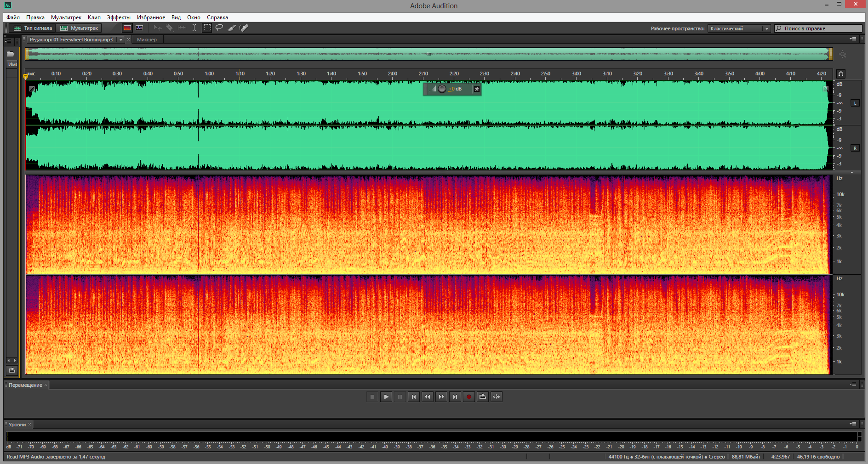Select the Spot Healing Brush tool

244,28
